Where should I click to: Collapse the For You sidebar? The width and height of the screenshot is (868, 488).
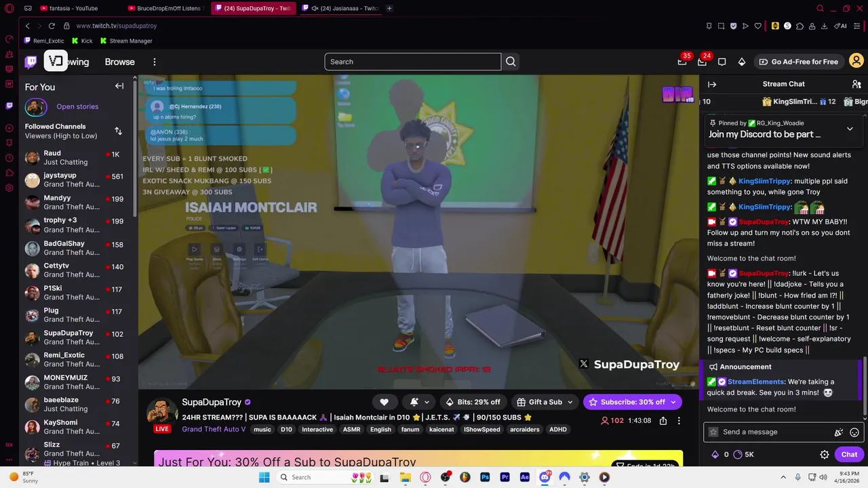pyautogui.click(x=119, y=86)
